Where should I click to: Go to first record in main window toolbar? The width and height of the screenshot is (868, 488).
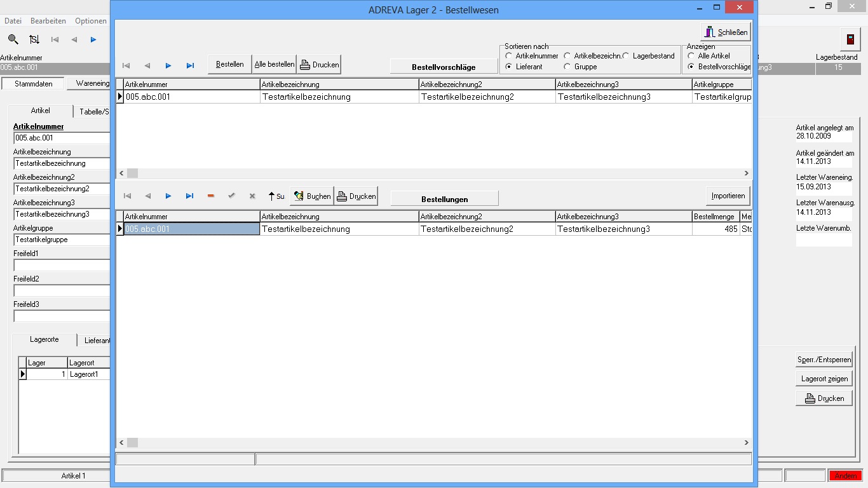coord(55,39)
